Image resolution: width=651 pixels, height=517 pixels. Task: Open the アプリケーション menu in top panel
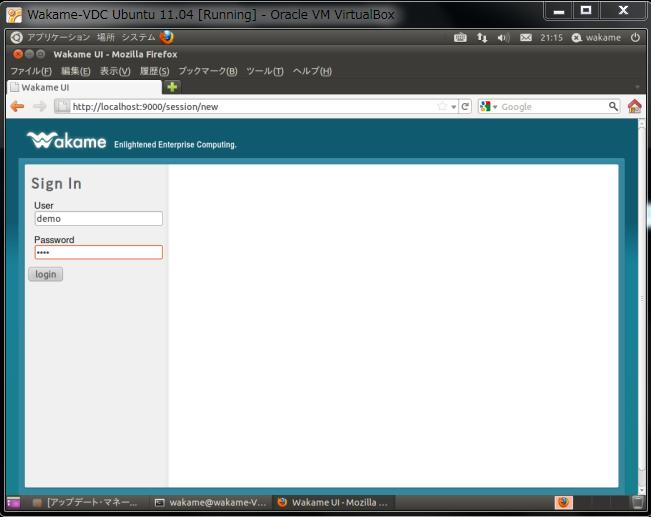pos(59,37)
